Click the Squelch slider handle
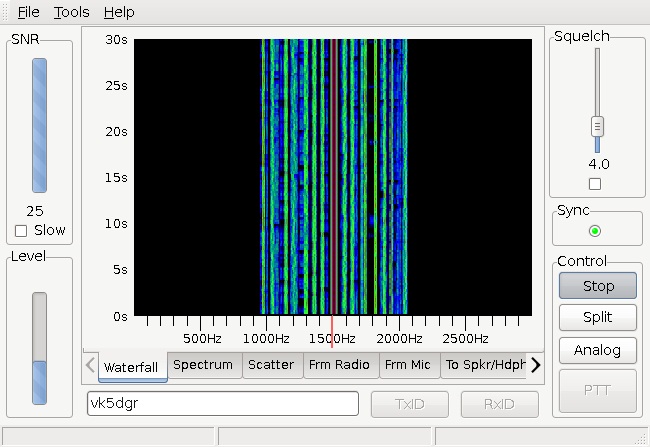 (597, 126)
